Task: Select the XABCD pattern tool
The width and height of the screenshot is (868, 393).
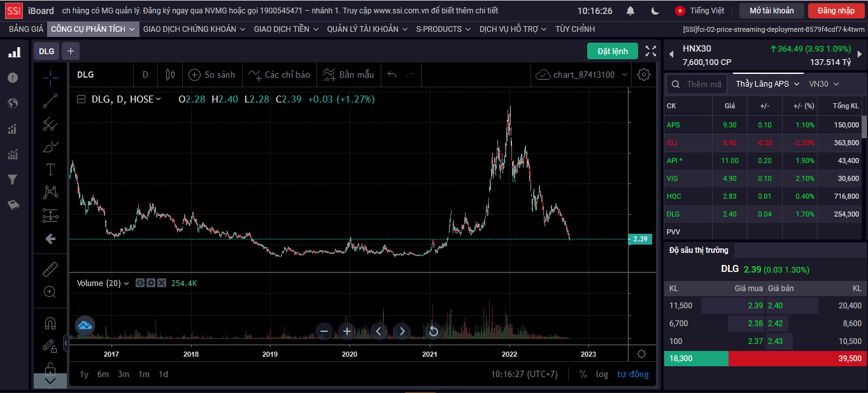Action: tap(50, 192)
